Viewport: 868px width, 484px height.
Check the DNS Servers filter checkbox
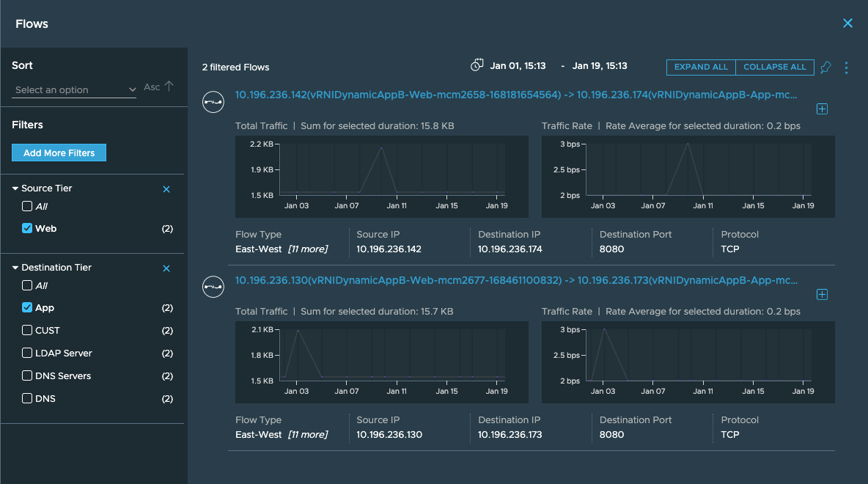tap(26, 375)
